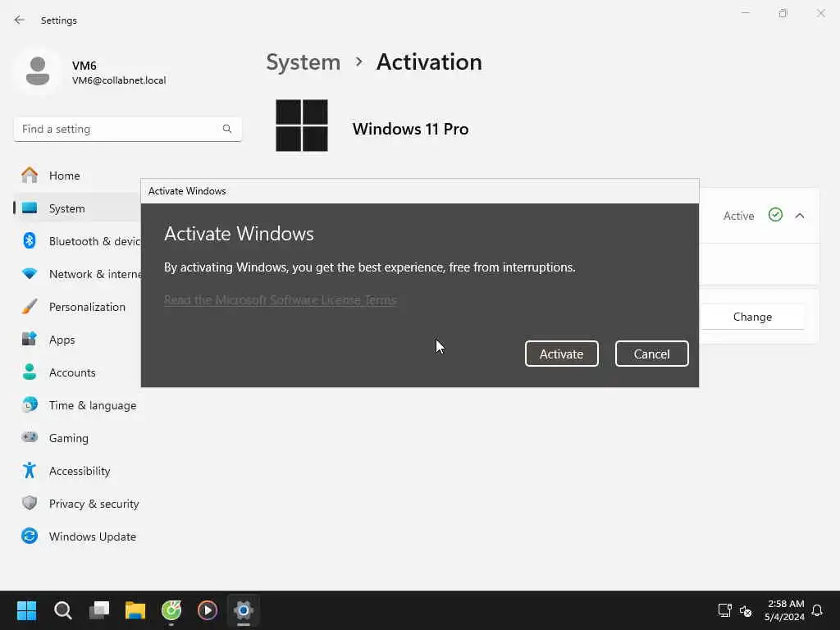840x630 pixels.
Task: Open the Windows Start menu
Action: (26, 610)
